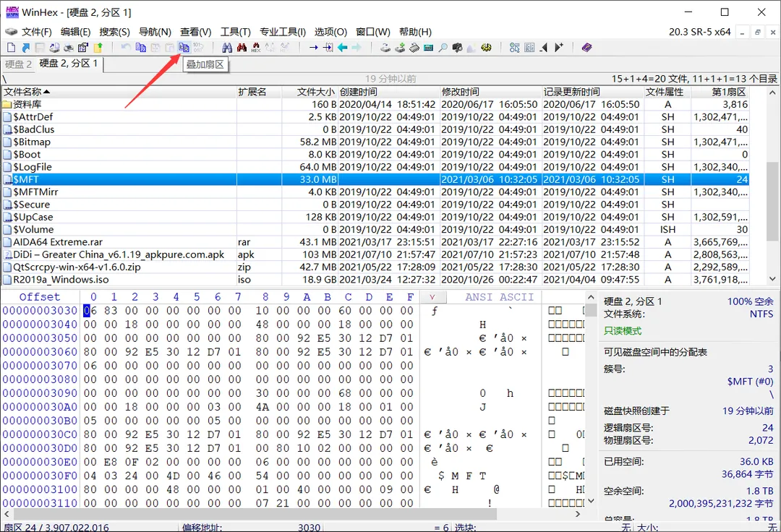Open the 文件(F) menu
This screenshot has width=781, height=532.
tap(36, 32)
